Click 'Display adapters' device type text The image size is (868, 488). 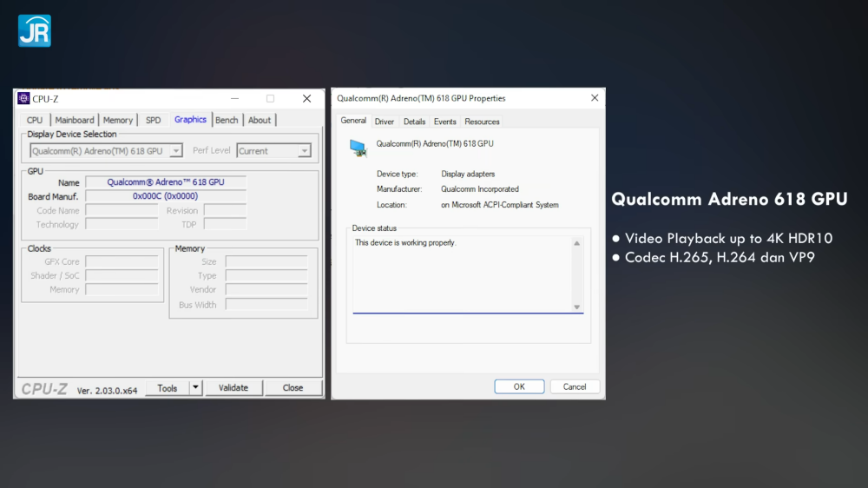[x=468, y=174]
